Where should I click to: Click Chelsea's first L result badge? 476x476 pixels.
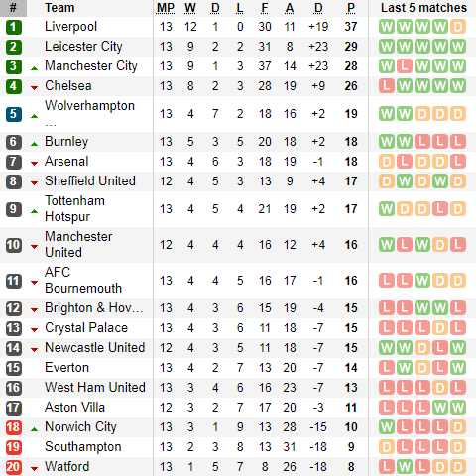pyautogui.click(x=387, y=86)
